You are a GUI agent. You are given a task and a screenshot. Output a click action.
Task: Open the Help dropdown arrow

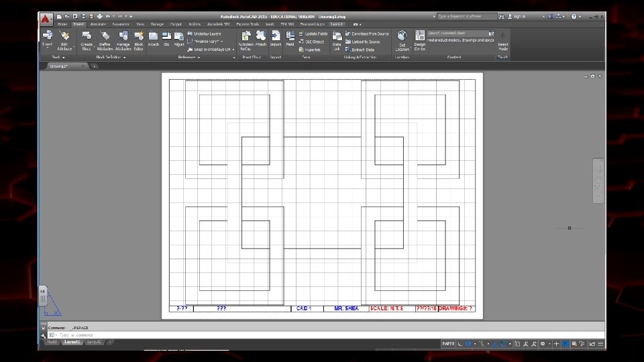coord(580,17)
